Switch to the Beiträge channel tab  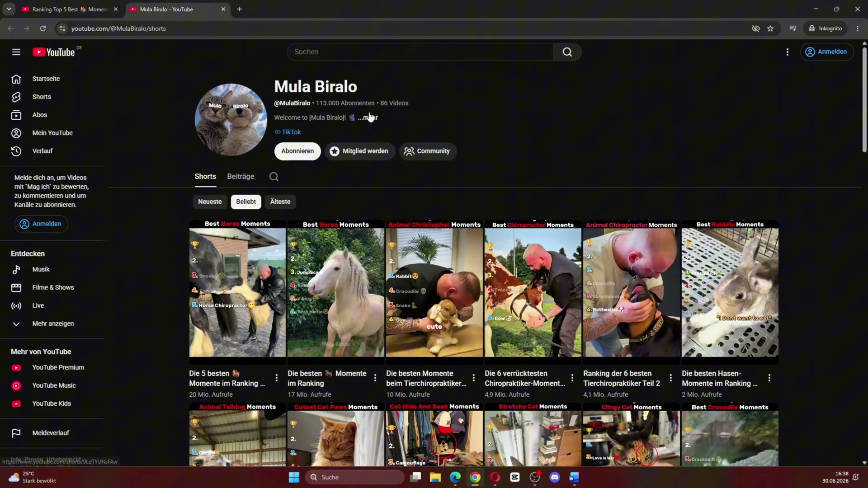tap(241, 177)
